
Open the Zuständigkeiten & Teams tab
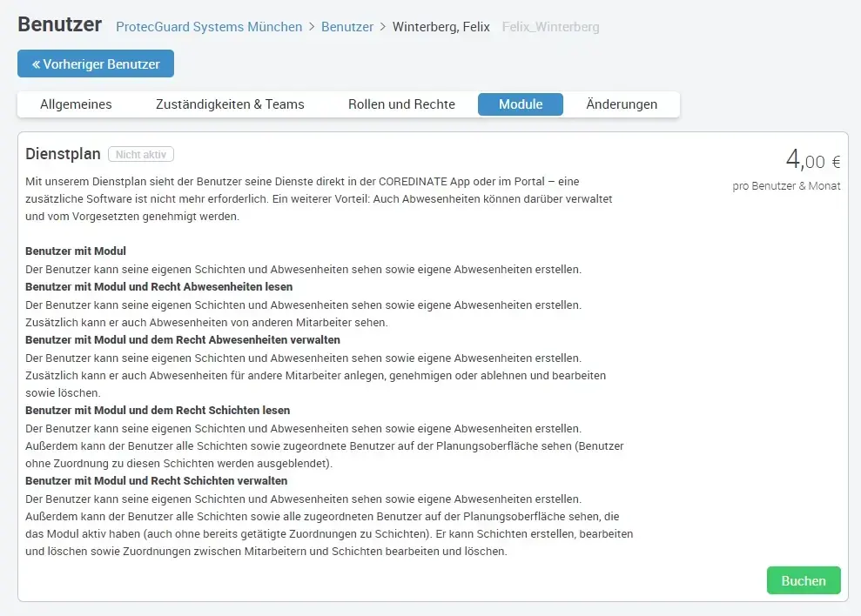(x=230, y=104)
